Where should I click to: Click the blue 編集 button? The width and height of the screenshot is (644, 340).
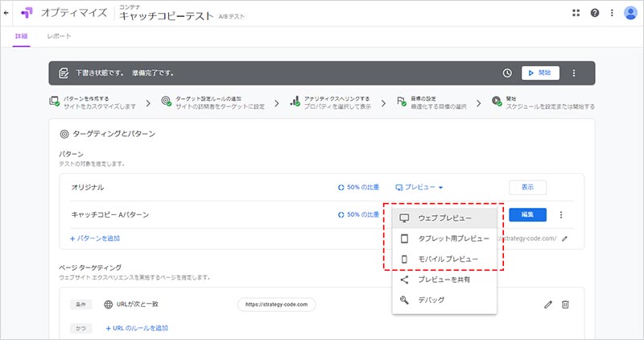527,214
